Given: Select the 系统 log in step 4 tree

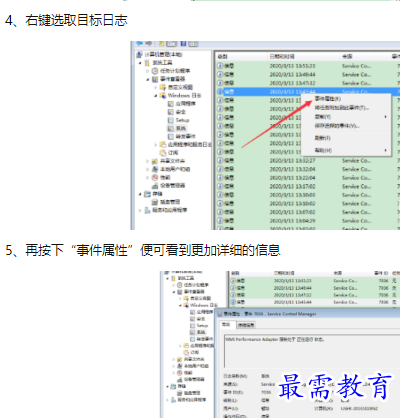Looking at the screenshot, I should tap(181, 128).
